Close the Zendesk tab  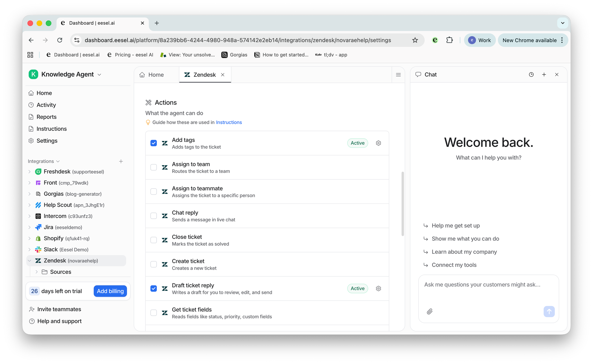click(223, 75)
